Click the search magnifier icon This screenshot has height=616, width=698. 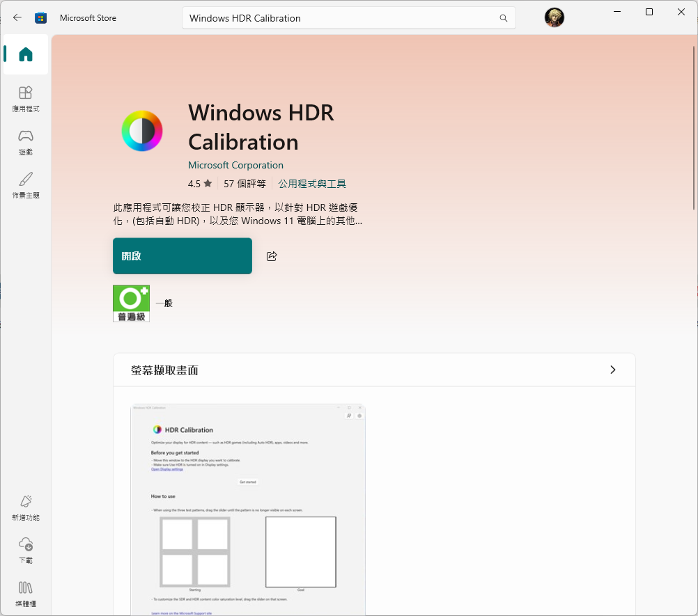click(x=504, y=18)
